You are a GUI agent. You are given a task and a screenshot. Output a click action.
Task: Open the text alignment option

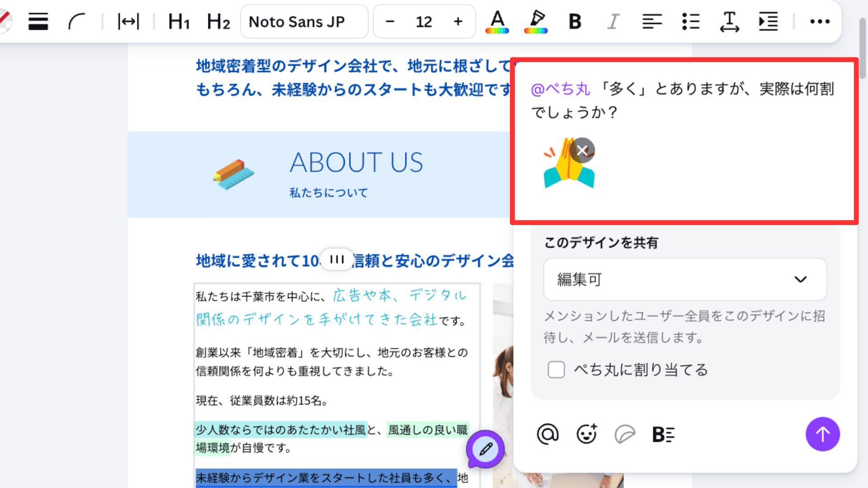[x=651, y=21]
